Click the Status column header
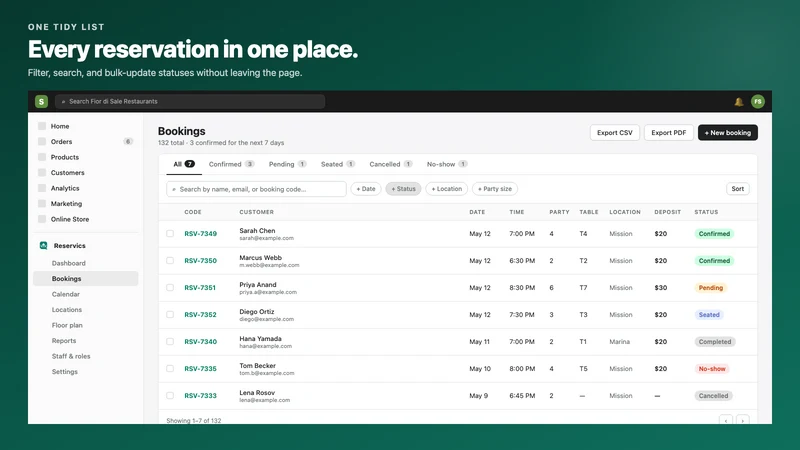 706,212
